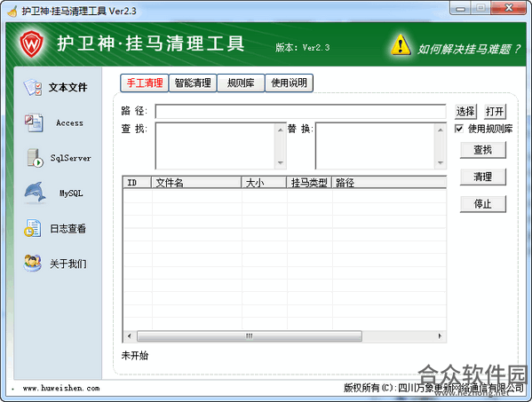This screenshot has height=402, width=532.
Task: Click the 查找 button
Action: [483, 150]
